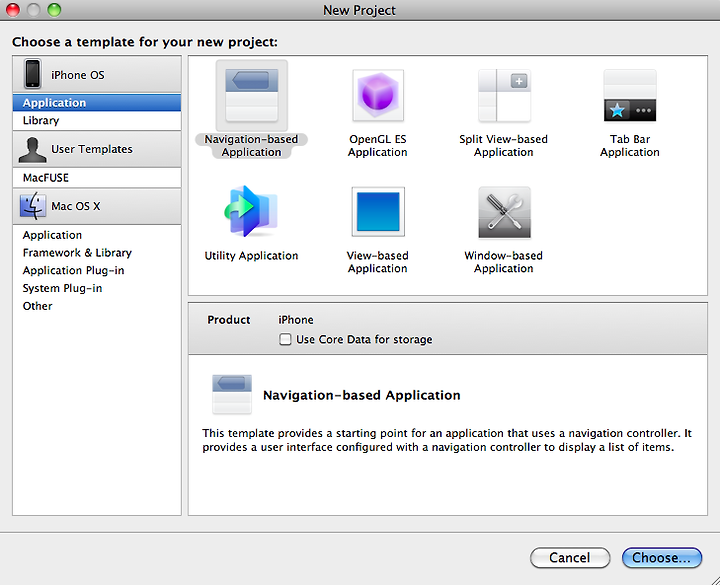Close the New Project window
Image resolution: width=720 pixels, height=585 pixels.
[13, 10]
